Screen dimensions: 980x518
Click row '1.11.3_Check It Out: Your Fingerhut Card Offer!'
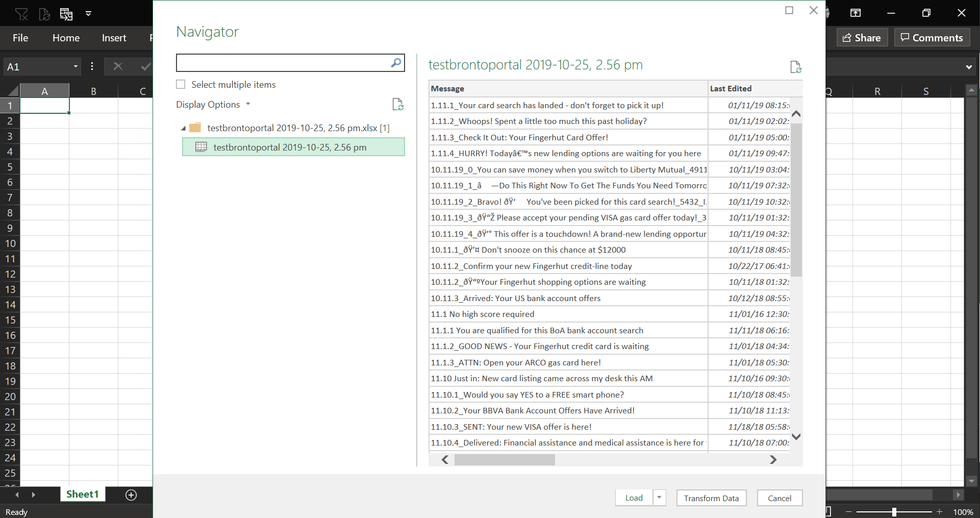(568, 137)
